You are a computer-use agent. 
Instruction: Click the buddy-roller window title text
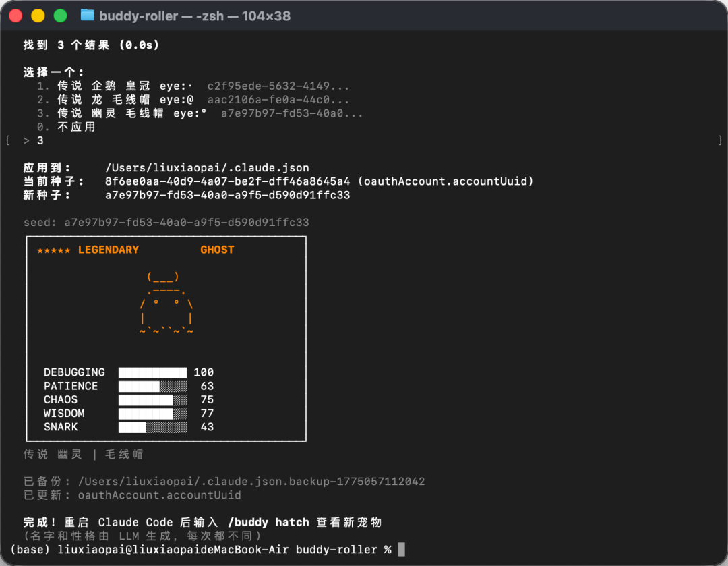click(x=195, y=16)
